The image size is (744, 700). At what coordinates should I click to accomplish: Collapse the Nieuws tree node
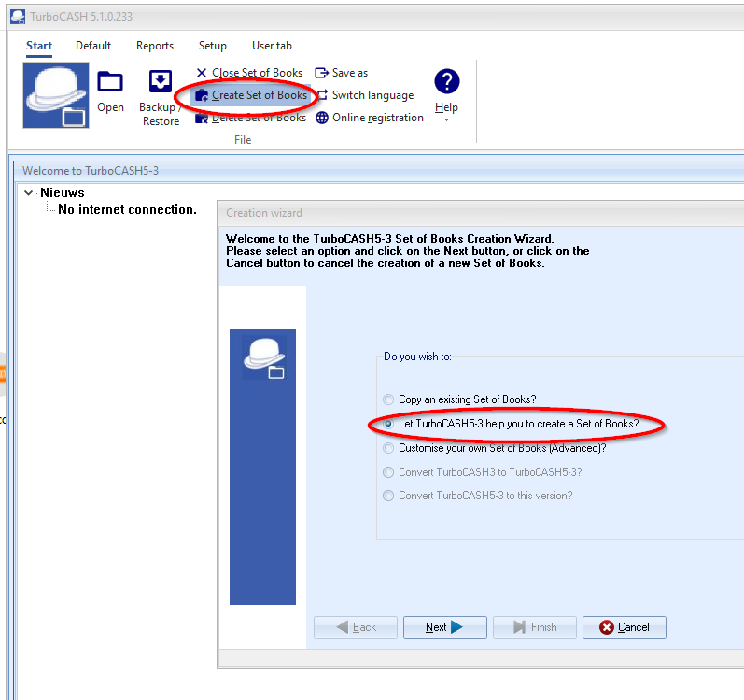(28, 192)
